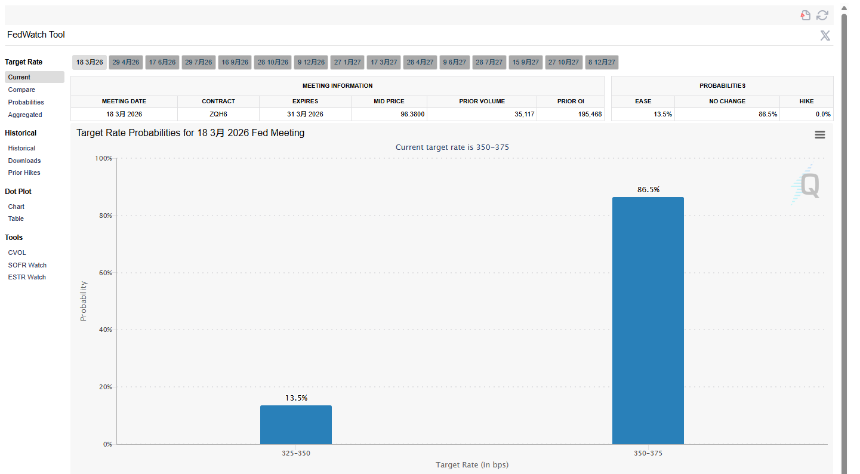Screen dimensions: 860x474
Task: Open the Downloads link under Historical
Action: pyautogui.click(x=24, y=160)
